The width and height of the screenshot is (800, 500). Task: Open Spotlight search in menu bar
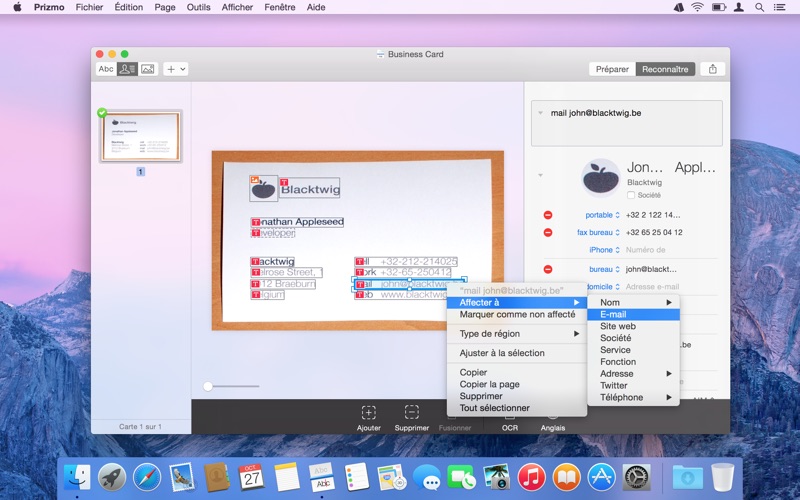[x=759, y=7]
